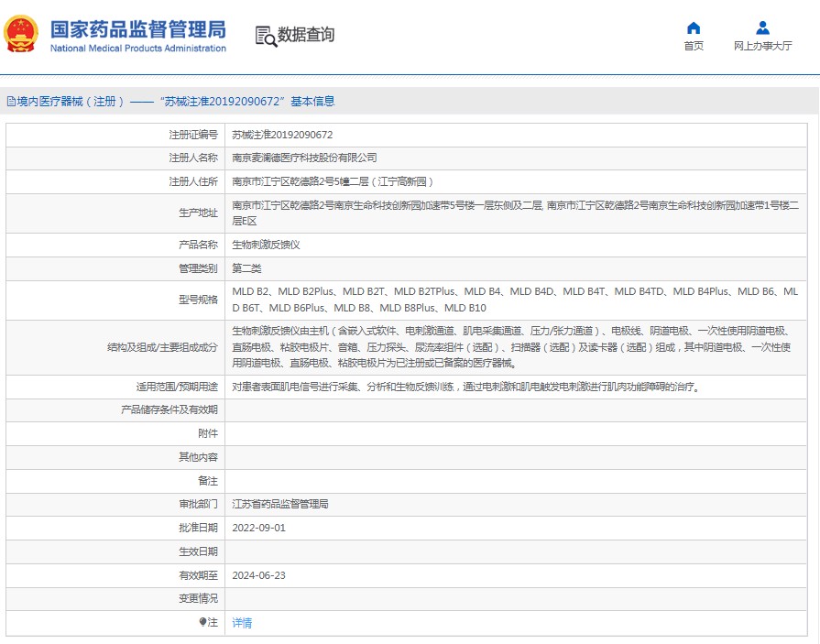820x644 pixels.
Task: Click the 结构及组成/主要组成成分 label
Action: tap(162, 347)
